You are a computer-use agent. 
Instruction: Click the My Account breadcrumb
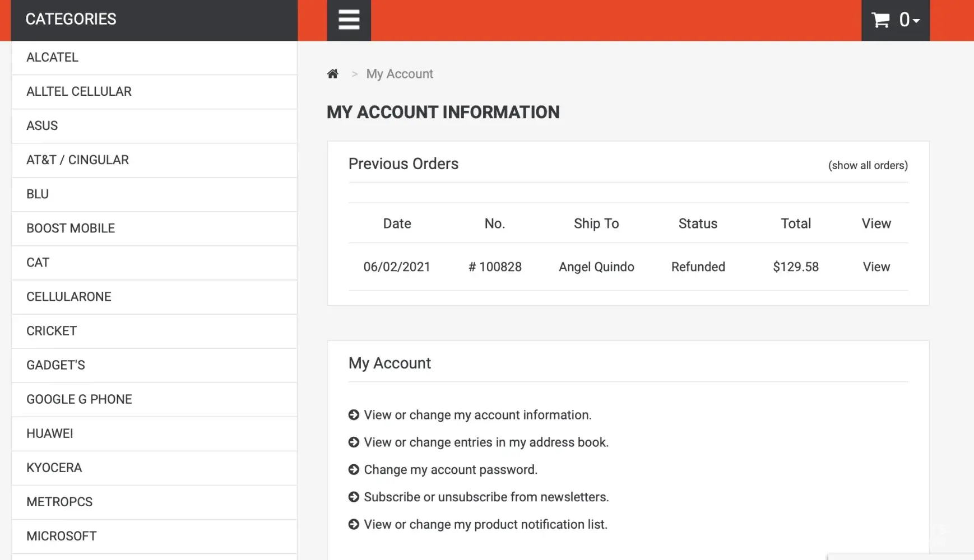400,74
